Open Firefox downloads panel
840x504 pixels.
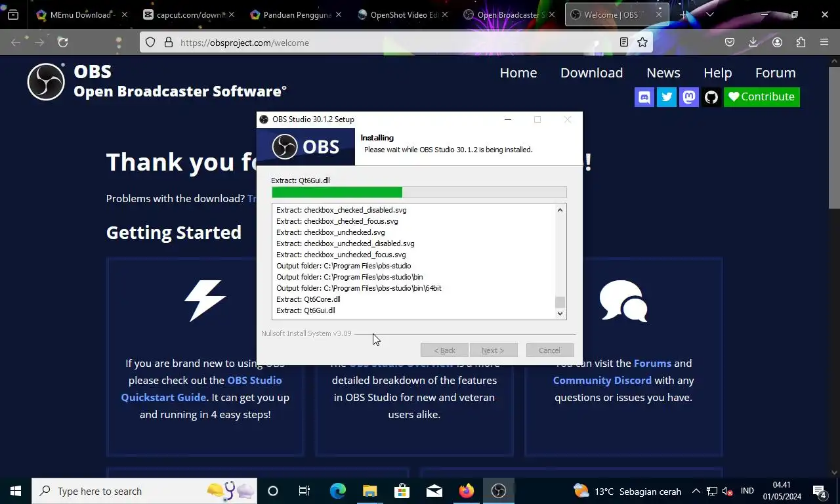pos(753,43)
